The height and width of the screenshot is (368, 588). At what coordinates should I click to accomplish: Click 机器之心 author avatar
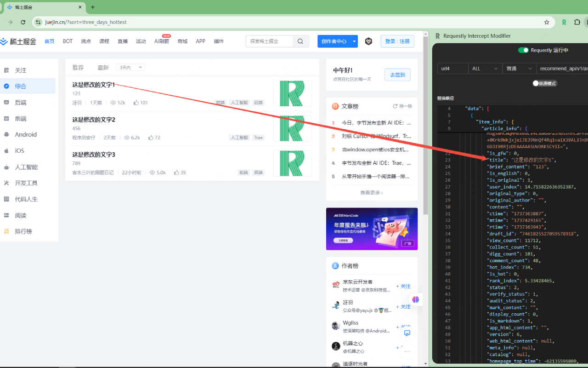tap(336, 346)
